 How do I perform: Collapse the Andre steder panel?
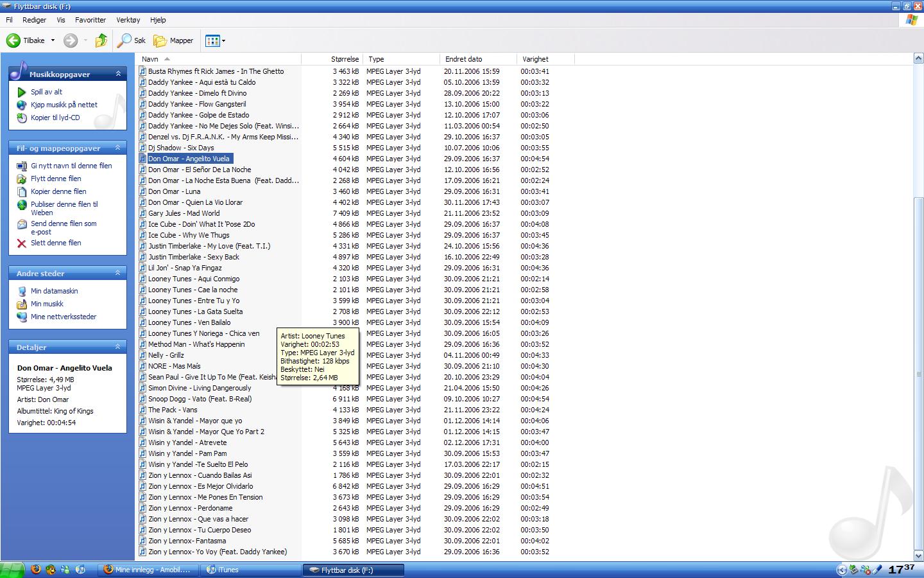pyautogui.click(x=118, y=273)
